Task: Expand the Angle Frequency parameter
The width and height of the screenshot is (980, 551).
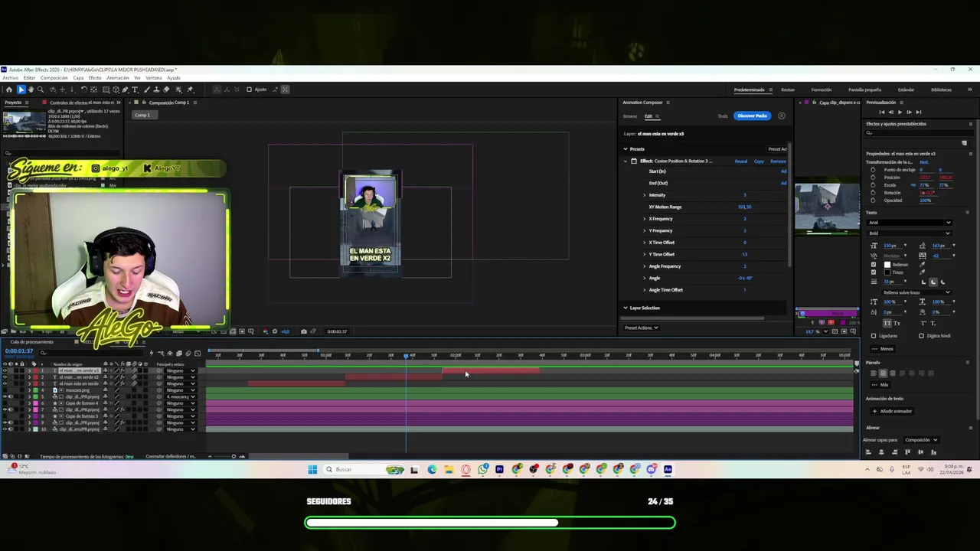Action: click(645, 266)
